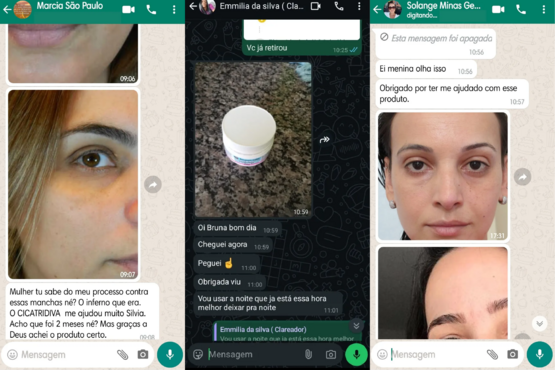Go back from Marcia São Paulo chat
555x370 pixels.
[x=7, y=10]
